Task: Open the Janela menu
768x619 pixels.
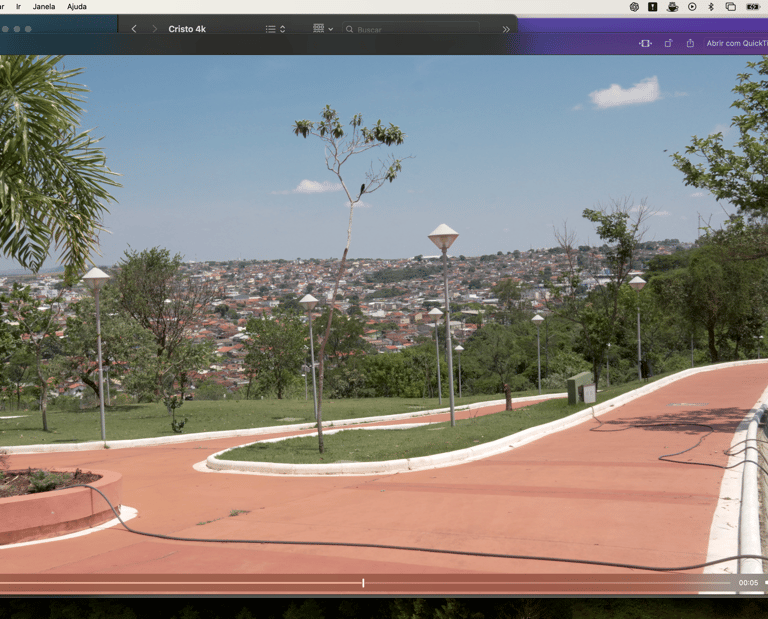Action: tap(44, 6)
